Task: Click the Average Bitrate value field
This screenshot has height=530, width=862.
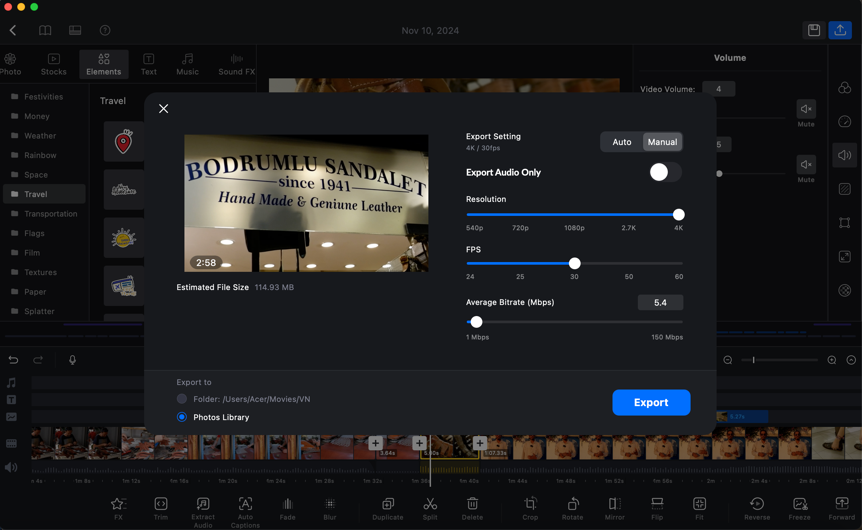Action: (660, 302)
